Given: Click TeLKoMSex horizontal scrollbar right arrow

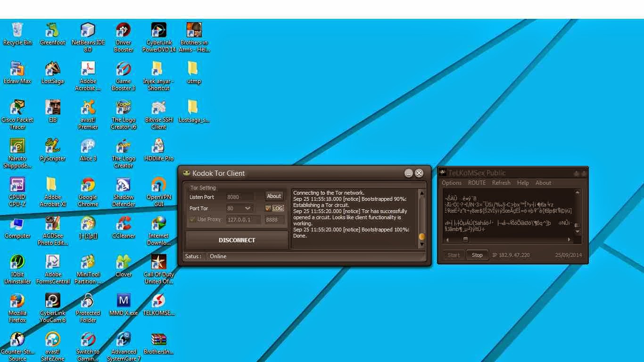Looking at the screenshot, I should (x=569, y=239).
